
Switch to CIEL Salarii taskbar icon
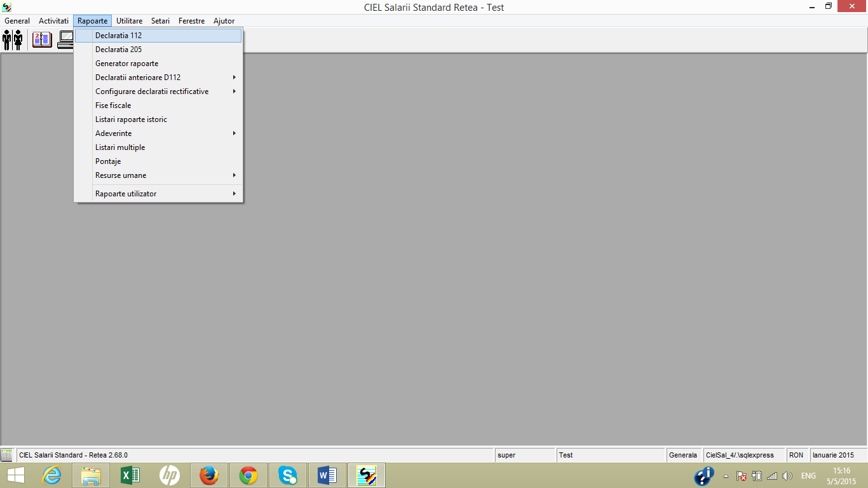367,475
